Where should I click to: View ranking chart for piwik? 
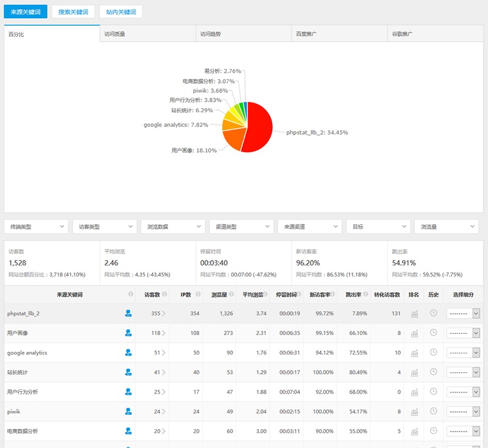coord(414,412)
